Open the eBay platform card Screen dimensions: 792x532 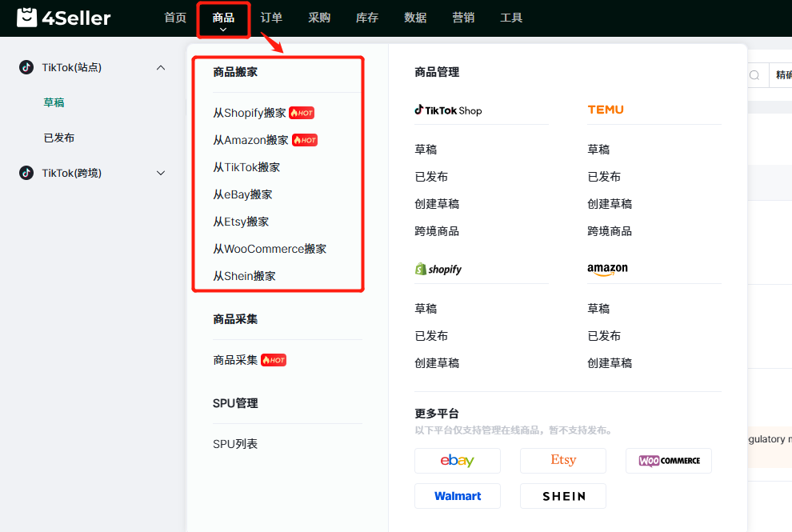click(457, 460)
